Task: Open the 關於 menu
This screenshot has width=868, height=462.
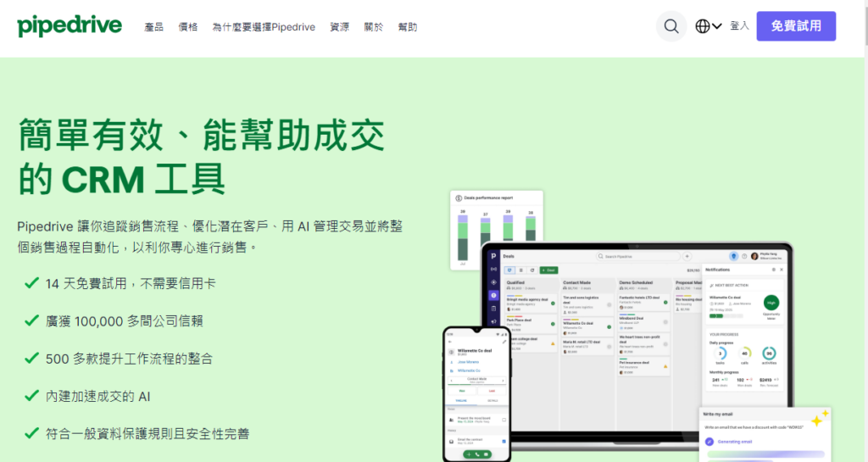Action: point(374,26)
